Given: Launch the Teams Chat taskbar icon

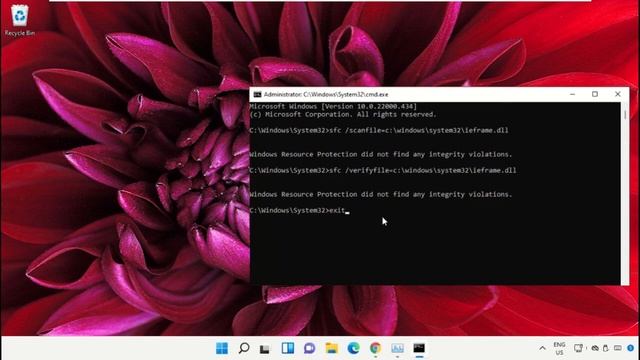Looking at the screenshot, I should pos(309,348).
